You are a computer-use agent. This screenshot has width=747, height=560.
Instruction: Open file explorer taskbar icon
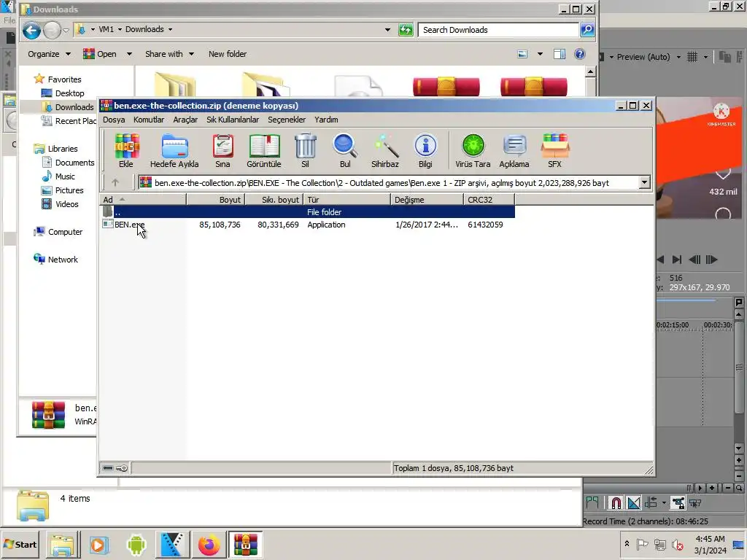[x=63, y=545]
